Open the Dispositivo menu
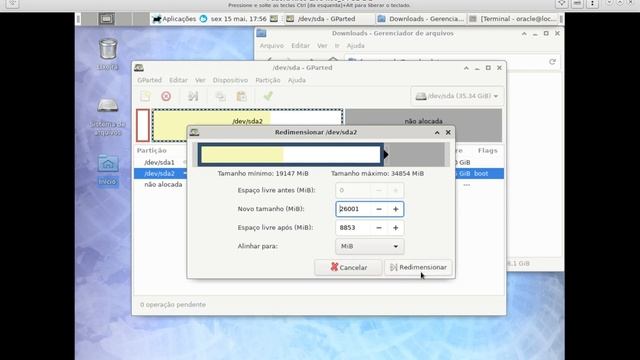 click(230, 80)
